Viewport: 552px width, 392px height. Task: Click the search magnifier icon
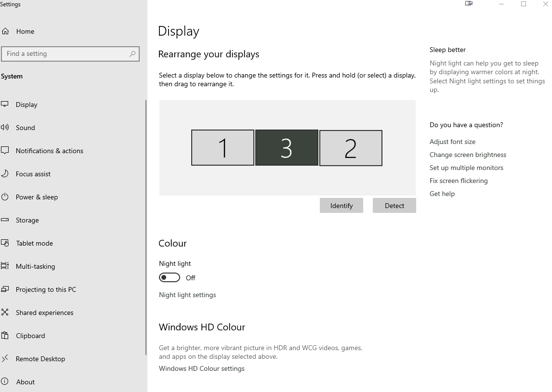[x=132, y=54]
